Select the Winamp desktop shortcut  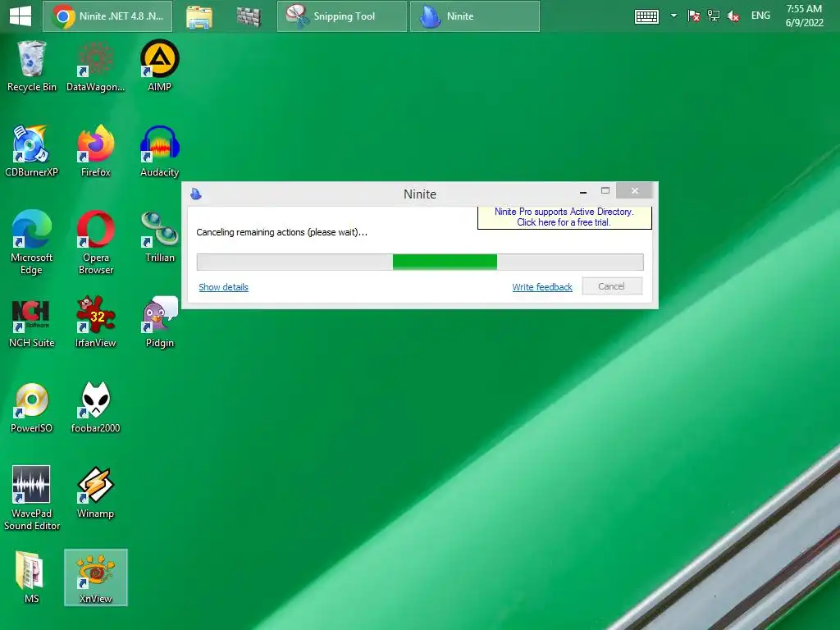pyautogui.click(x=95, y=493)
